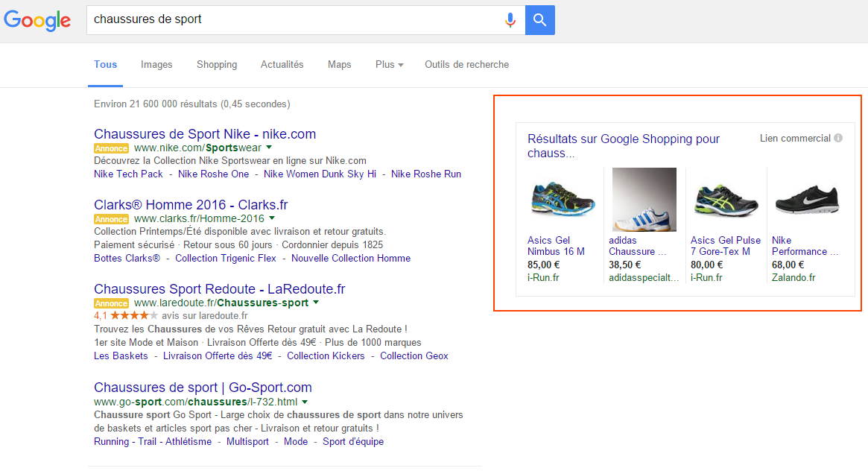Expand arrow next to nike.com/Sportswear URL

269,148
